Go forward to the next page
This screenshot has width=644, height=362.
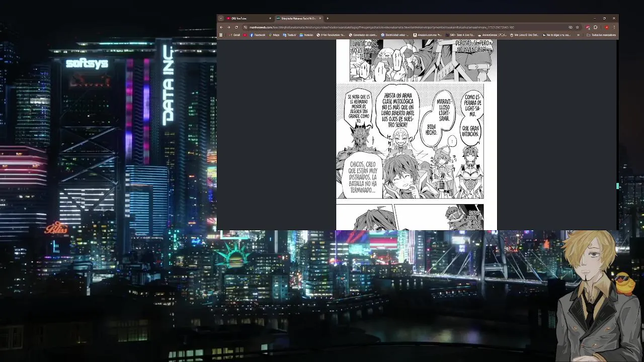[x=228, y=27]
